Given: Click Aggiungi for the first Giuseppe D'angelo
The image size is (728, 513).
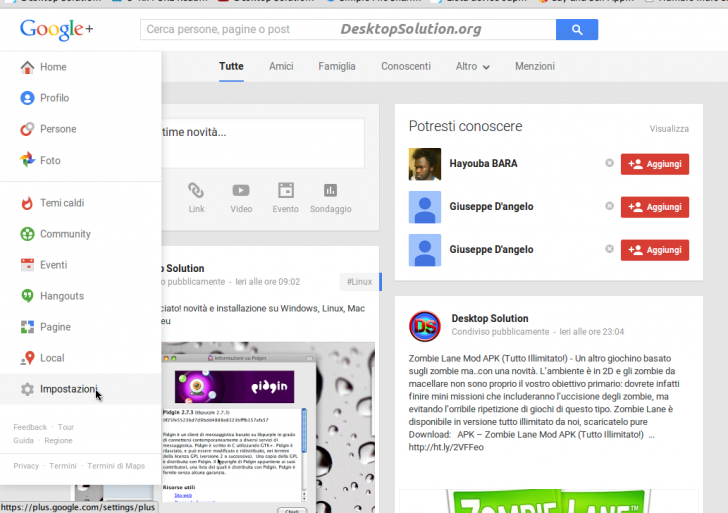Looking at the screenshot, I should (x=655, y=207).
